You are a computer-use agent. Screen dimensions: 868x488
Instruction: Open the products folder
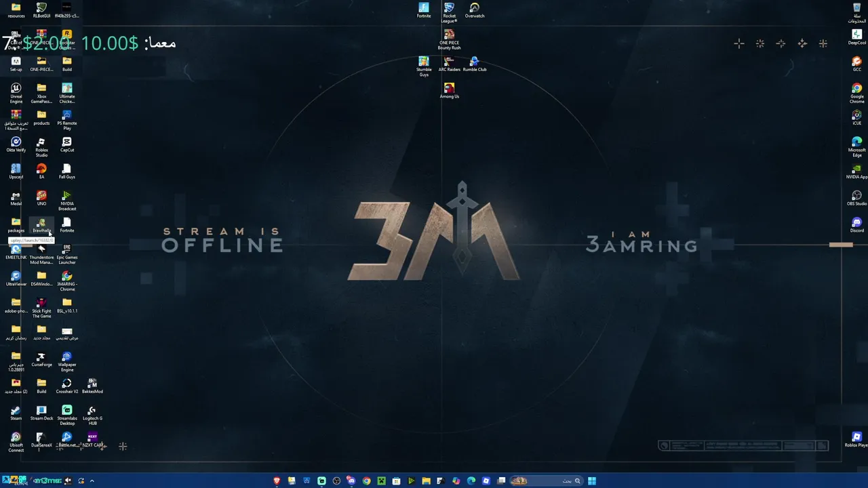click(x=41, y=117)
